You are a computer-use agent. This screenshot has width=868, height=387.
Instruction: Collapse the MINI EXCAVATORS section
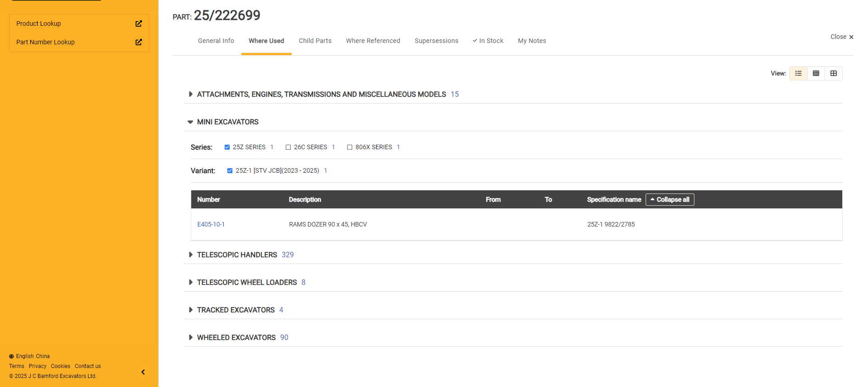click(190, 122)
